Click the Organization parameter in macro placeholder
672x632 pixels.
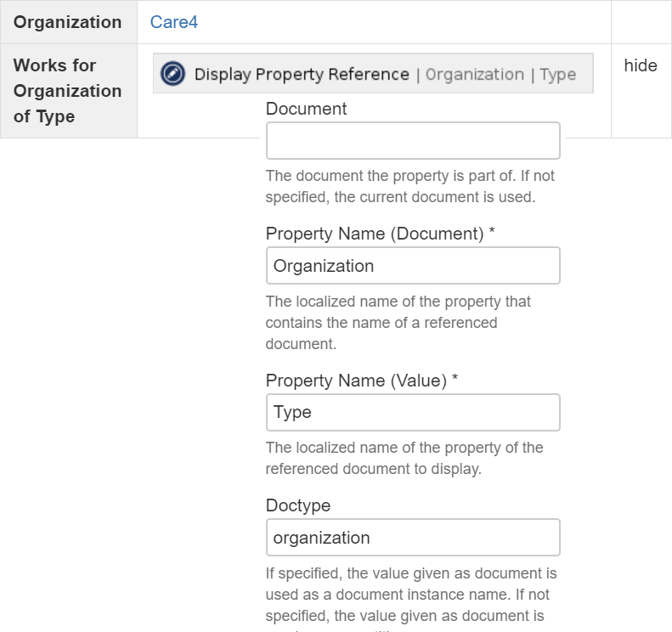474,74
